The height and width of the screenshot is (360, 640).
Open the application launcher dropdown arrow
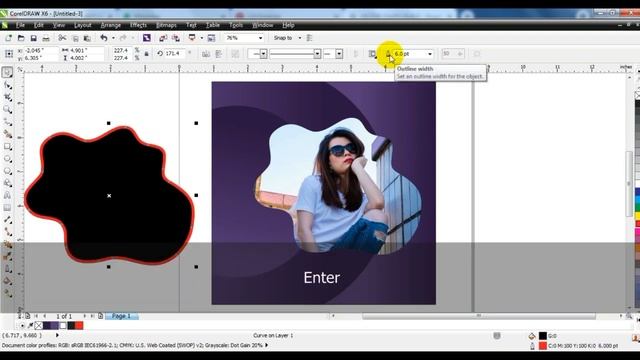pos(201,38)
